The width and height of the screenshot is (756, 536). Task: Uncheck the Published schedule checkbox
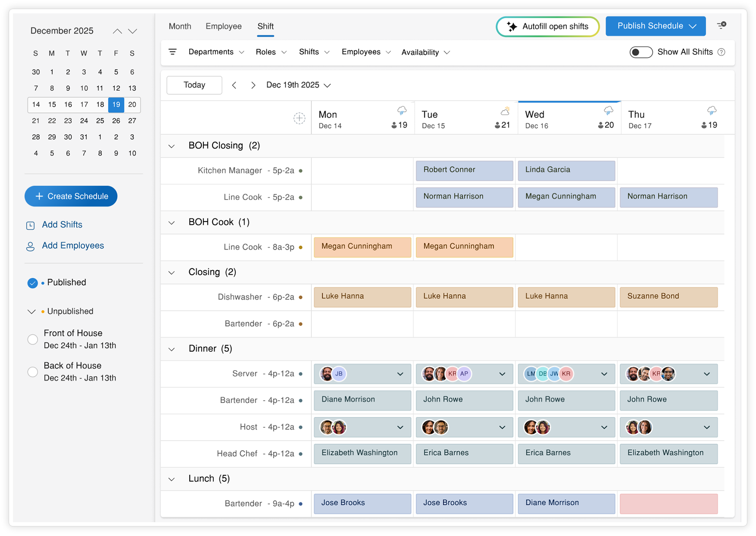pyautogui.click(x=32, y=283)
